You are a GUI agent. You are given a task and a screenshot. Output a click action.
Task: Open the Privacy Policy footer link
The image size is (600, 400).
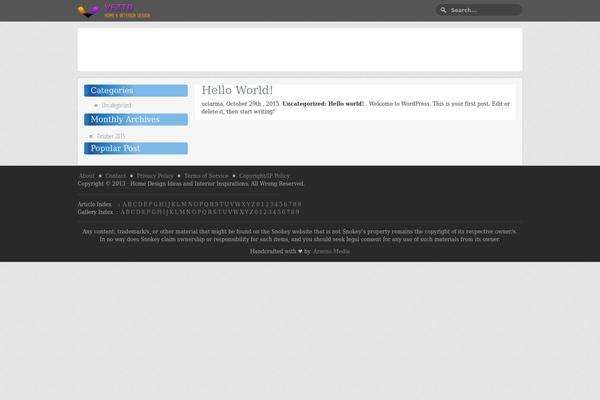click(x=155, y=176)
